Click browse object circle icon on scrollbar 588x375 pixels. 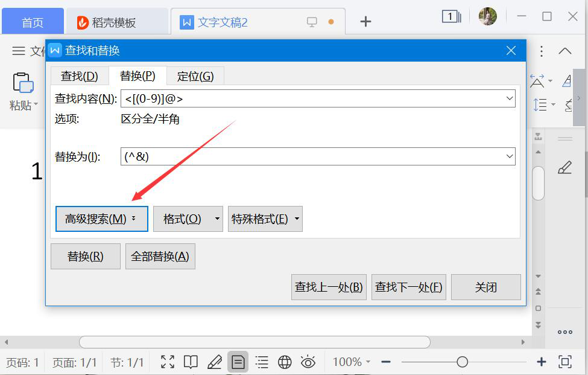[x=538, y=308]
